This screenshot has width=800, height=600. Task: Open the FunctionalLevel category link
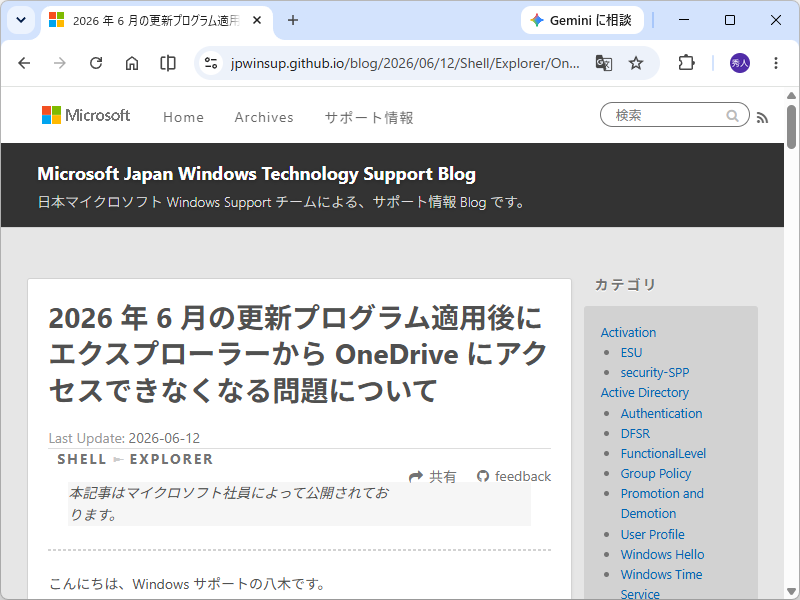[x=663, y=454]
